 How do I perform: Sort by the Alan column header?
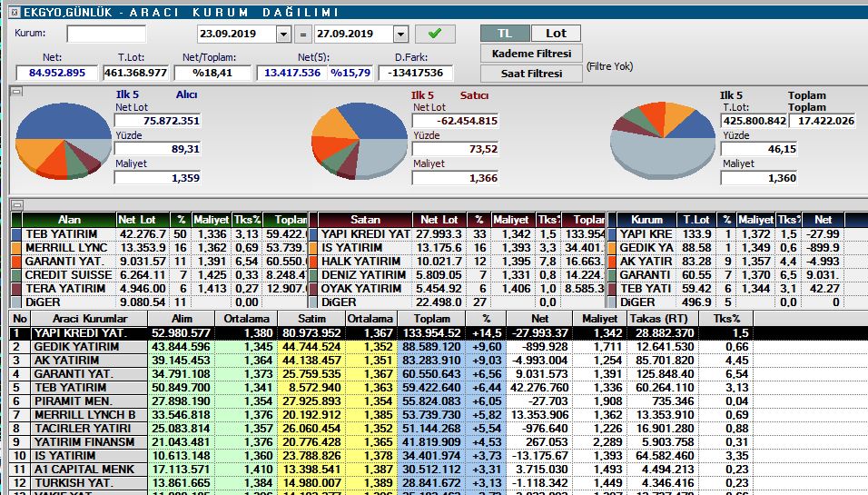69,220
